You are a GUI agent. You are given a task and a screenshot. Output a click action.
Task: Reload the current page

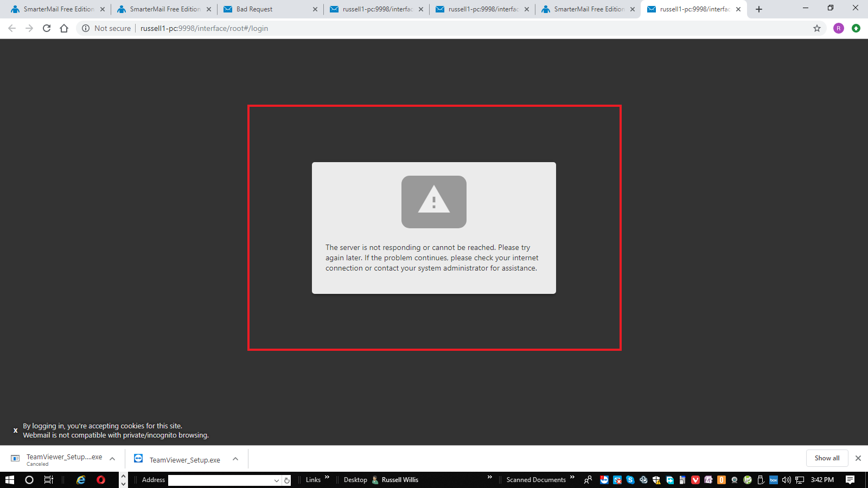(x=47, y=28)
